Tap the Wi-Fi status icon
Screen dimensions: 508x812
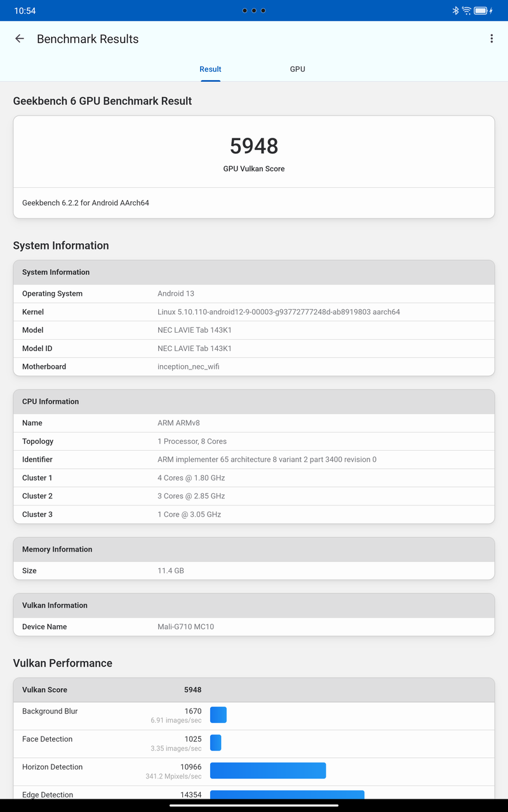[x=467, y=11]
